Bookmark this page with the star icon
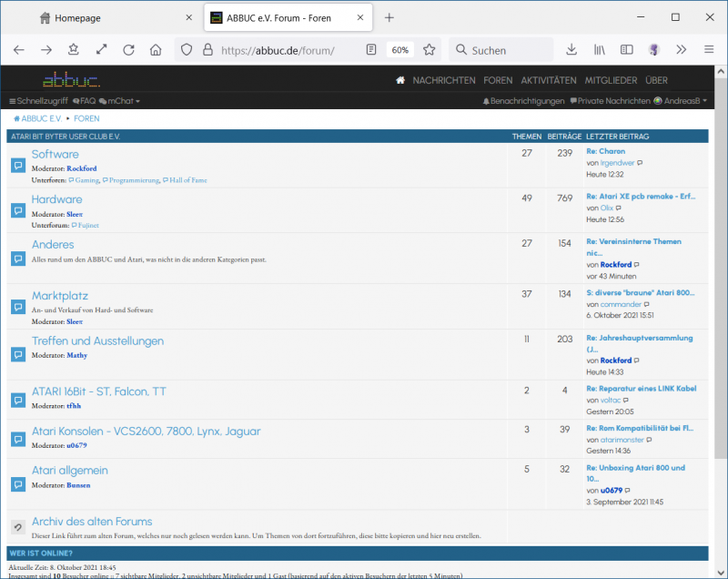Viewport: 728px width, 579px height. click(x=430, y=50)
